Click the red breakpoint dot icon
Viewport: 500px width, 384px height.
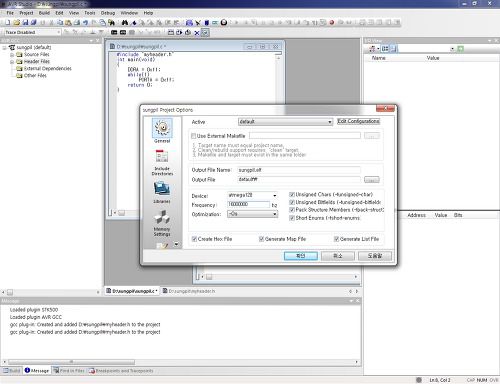[x=332, y=22]
